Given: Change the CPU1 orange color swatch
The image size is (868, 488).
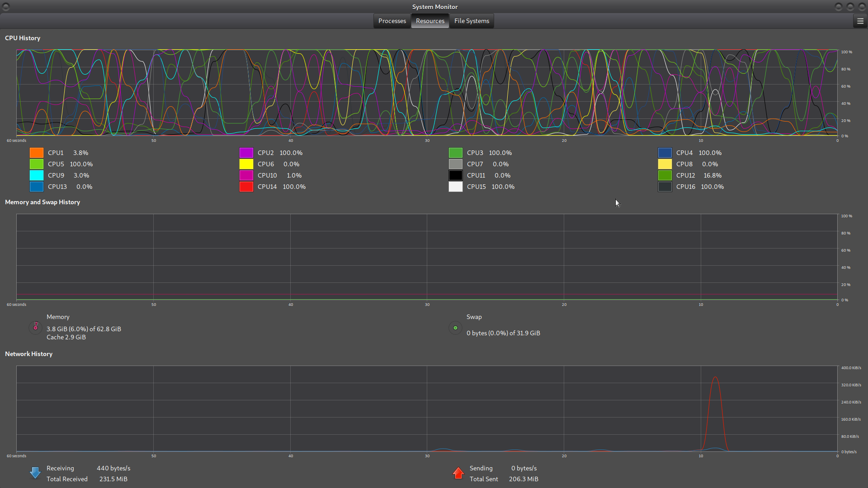Looking at the screenshot, I should click(x=37, y=153).
